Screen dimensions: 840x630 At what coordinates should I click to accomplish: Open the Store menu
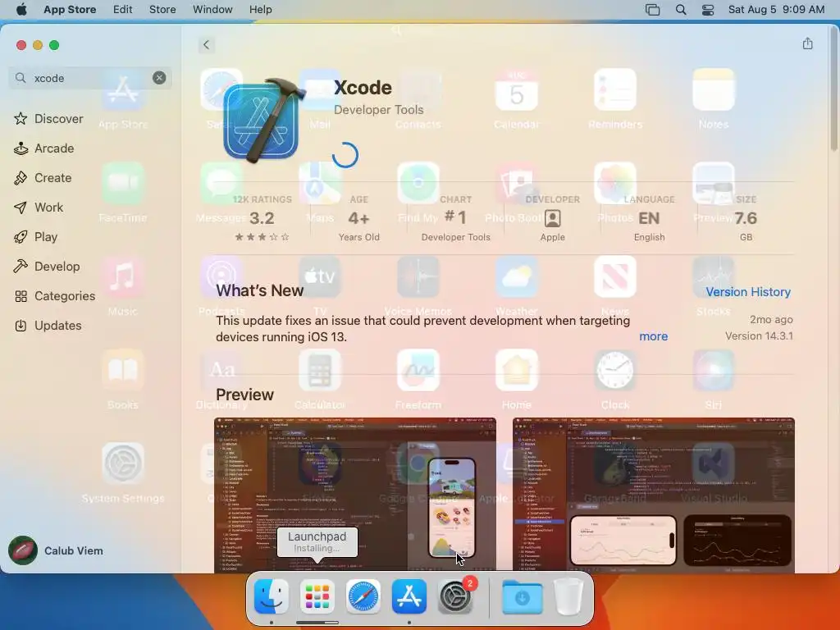coord(162,10)
